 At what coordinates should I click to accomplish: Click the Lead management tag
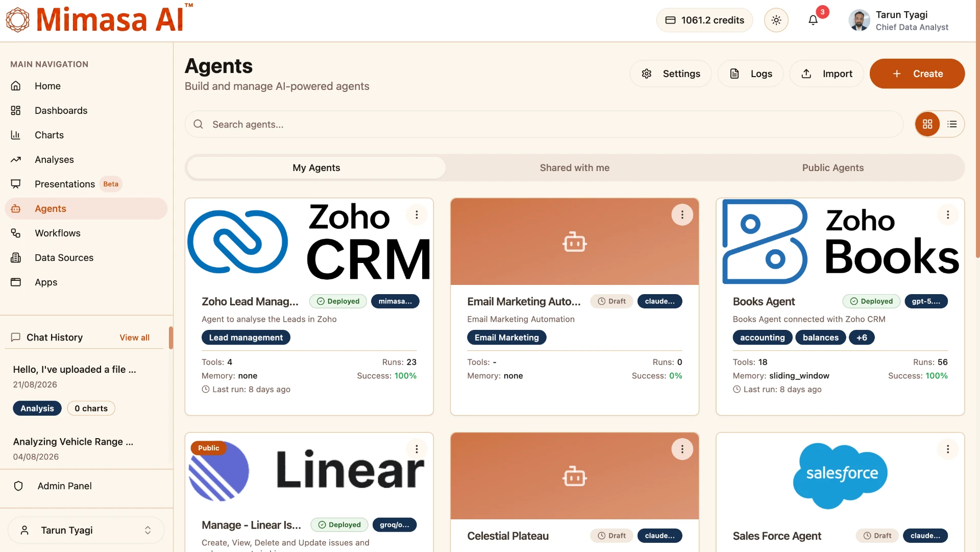[x=246, y=338]
